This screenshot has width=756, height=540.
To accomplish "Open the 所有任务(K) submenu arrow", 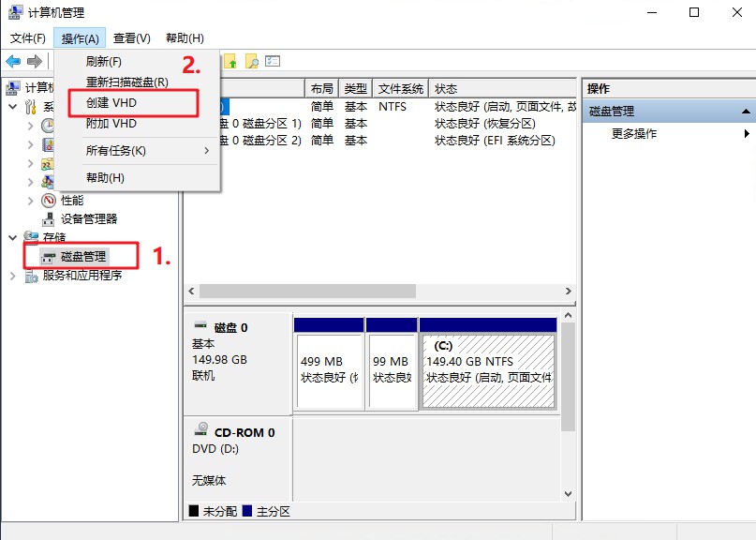I will pos(207,151).
